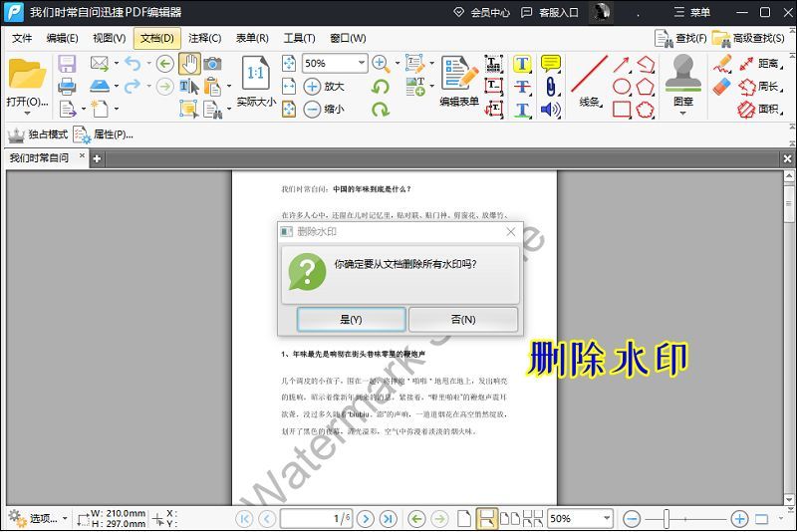Click the email envelope icon

tap(99, 64)
